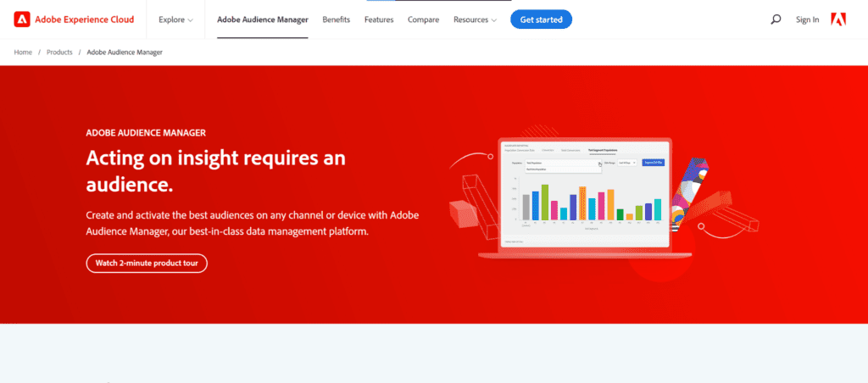Open the search magnifier icon
The height and width of the screenshot is (383, 868).
click(x=776, y=19)
